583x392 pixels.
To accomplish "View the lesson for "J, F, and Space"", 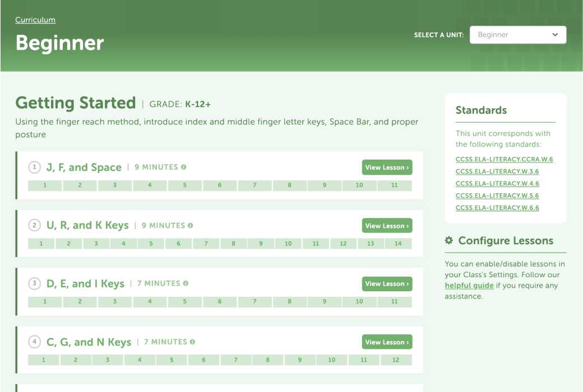I will pyautogui.click(x=387, y=167).
